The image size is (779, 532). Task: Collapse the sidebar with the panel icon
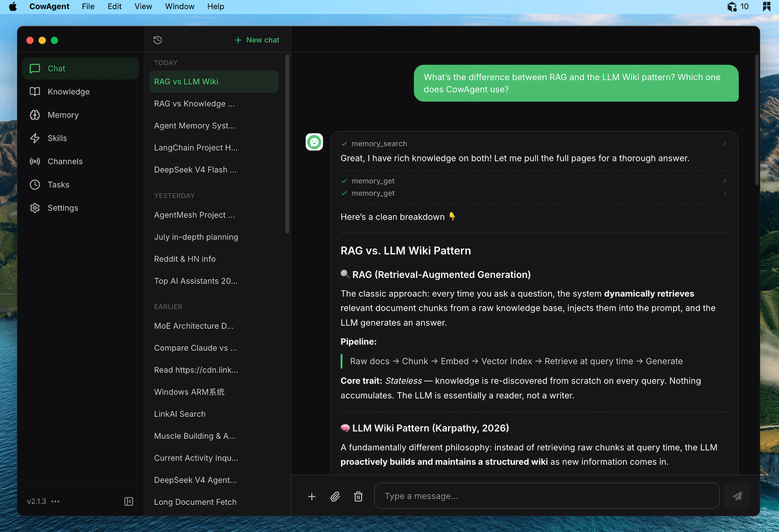coord(129,501)
